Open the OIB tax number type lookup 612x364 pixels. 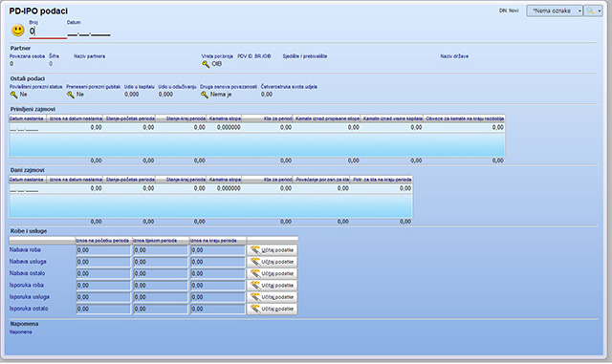coord(206,64)
